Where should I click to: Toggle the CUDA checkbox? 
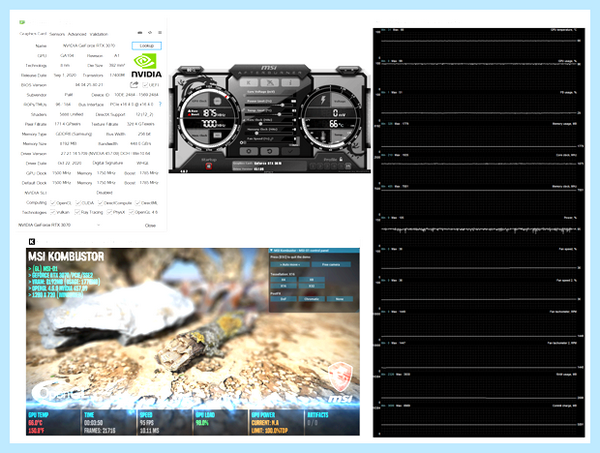78,203
